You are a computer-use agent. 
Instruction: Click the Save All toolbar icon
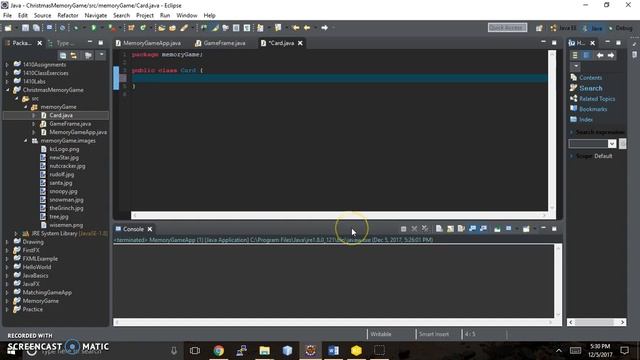click(36, 28)
